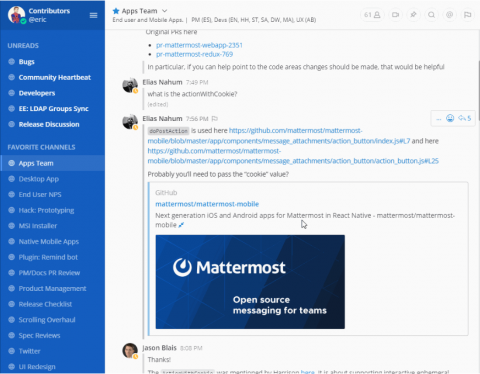Viewport: 480px width, 374px height.
Task: Click the UNREADS section heading
Action: coord(23,46)
